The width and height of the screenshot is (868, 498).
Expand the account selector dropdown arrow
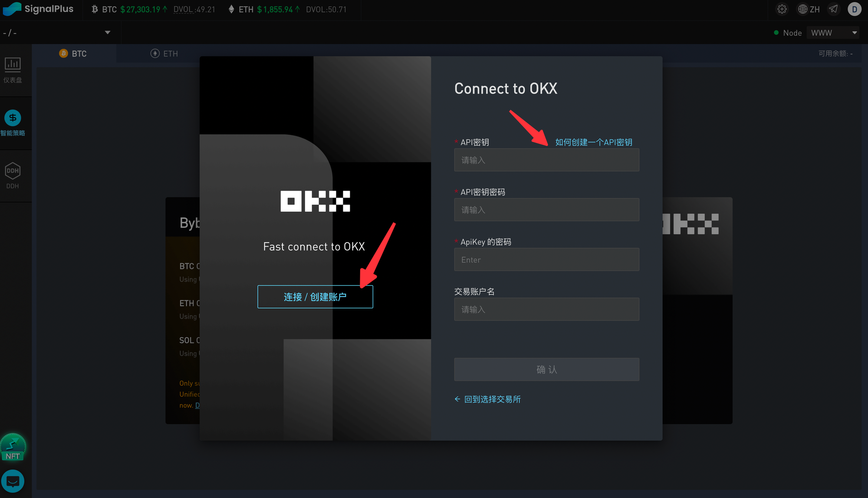(107, 33)
